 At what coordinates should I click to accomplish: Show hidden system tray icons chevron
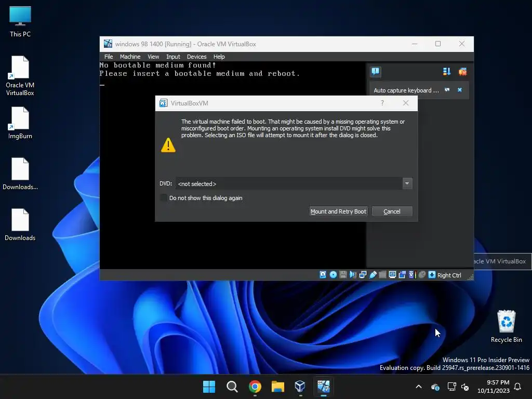419,387
